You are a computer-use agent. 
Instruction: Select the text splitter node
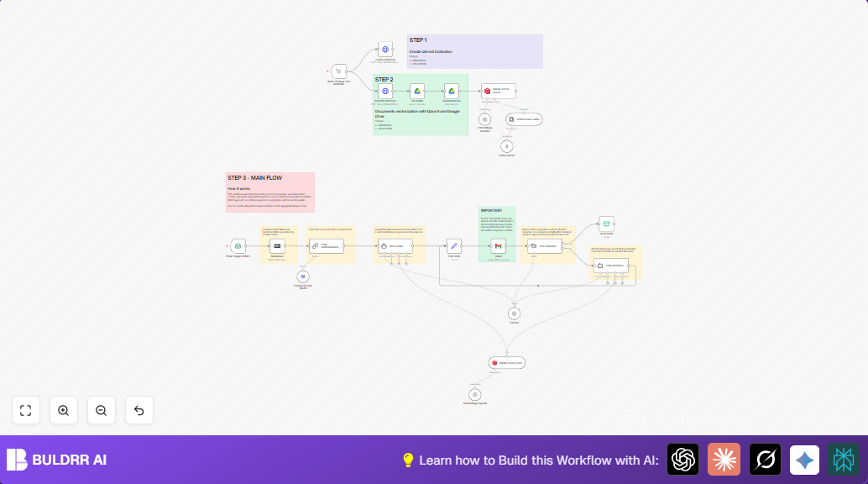506,146
